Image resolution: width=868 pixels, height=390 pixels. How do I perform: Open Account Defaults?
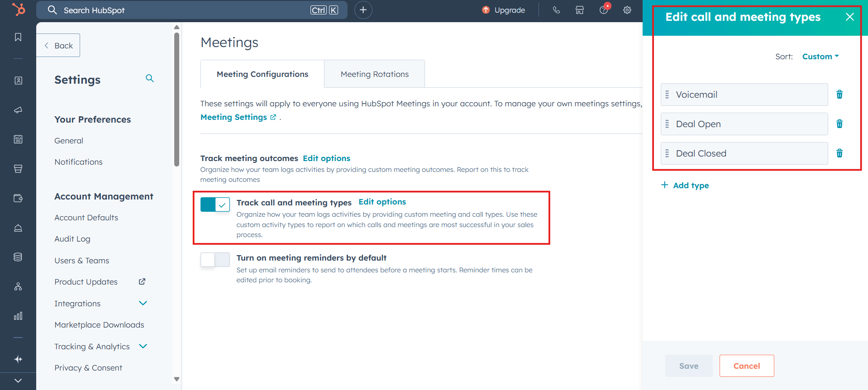[86, 218]
